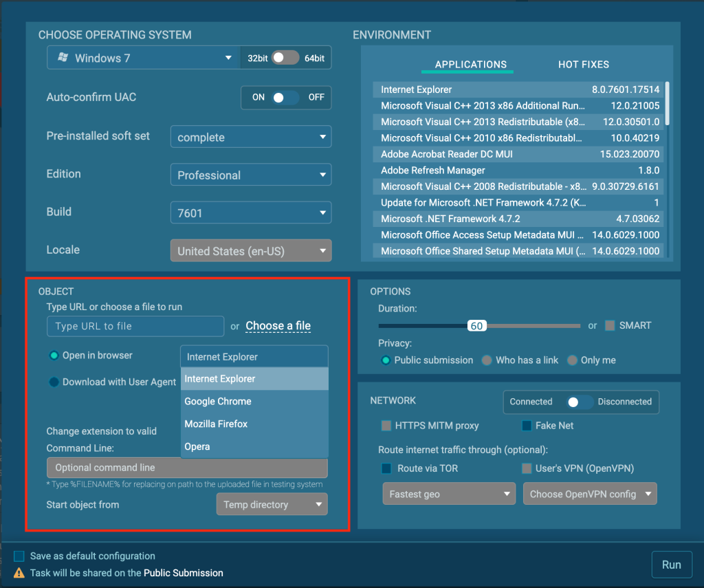Click the Windows logo icon in OS selector
Viewport: 704px width, 588px height.
pos(63,58)
